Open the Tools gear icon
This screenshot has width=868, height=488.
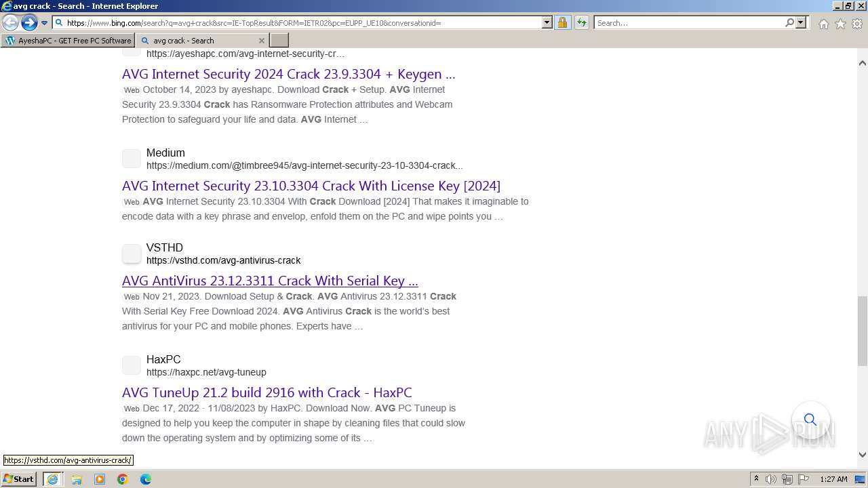tap(857, 24)
